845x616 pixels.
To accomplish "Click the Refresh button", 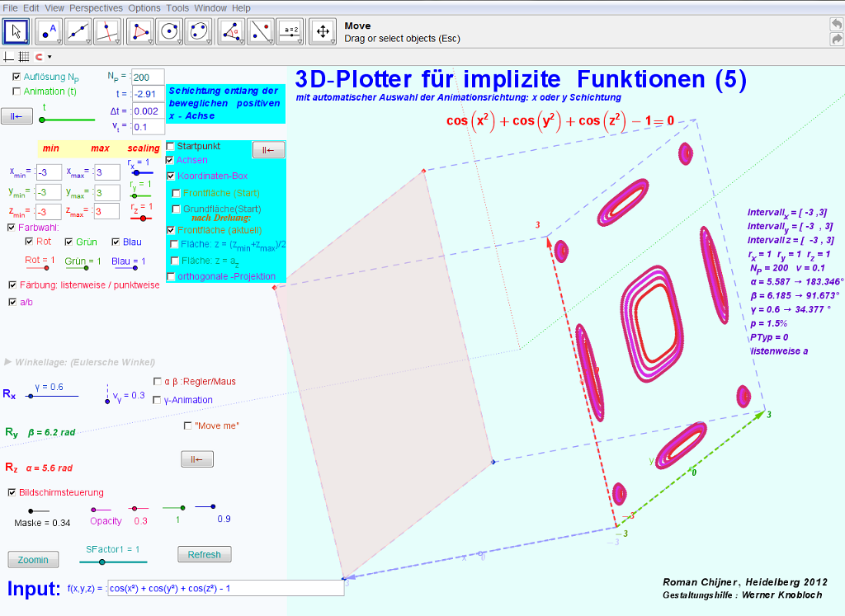I will point(205,554).
